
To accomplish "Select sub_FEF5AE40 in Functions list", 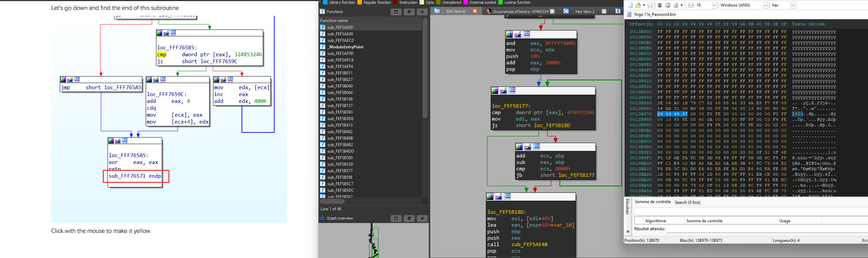I will 370,34.
